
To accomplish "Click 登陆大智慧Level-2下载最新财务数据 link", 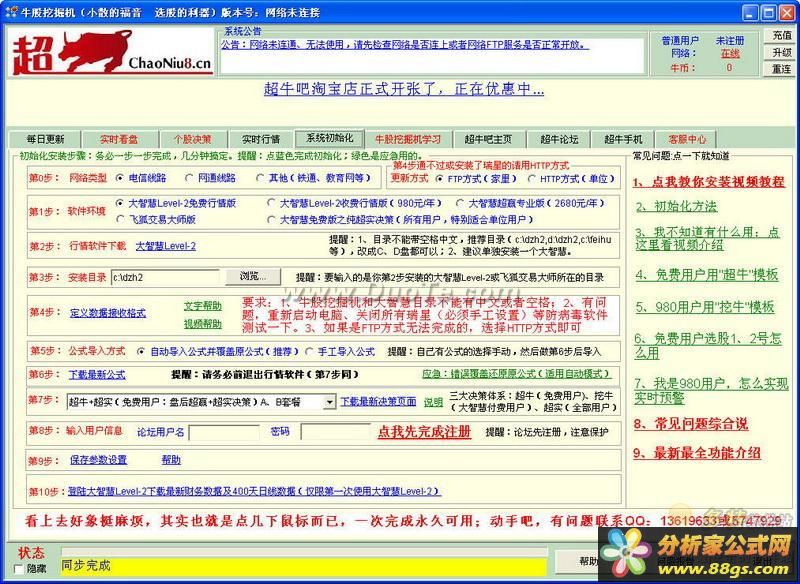I will (x=254, y=491).
